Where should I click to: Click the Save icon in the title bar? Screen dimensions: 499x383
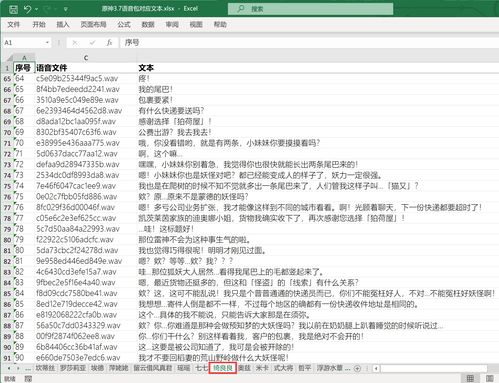(13, 9)
